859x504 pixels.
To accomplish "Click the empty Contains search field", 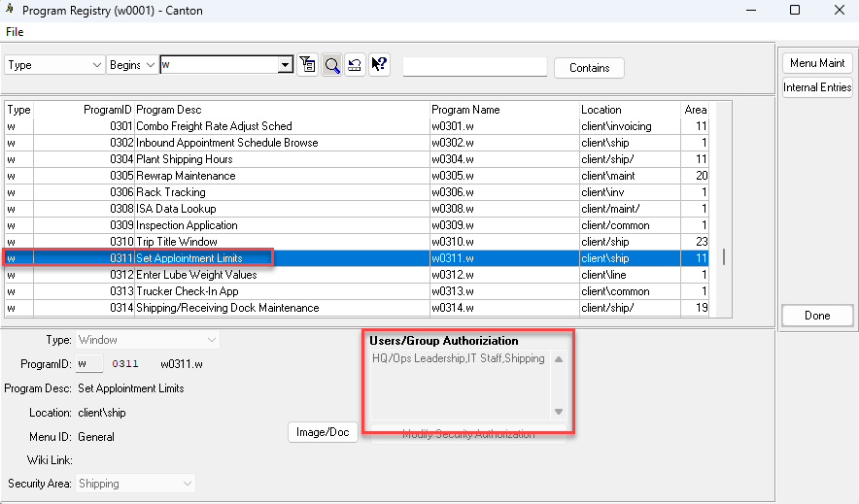I will click(x=475, y=67).
